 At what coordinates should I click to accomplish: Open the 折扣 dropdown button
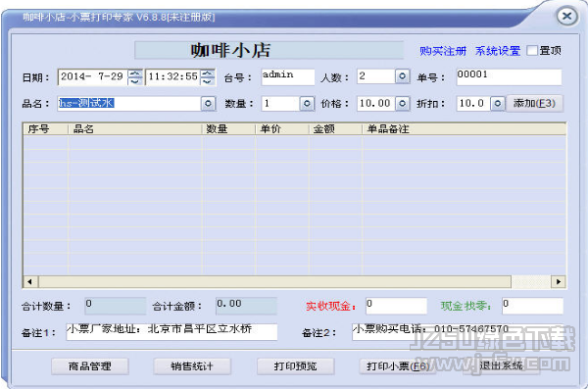(497, 104)
